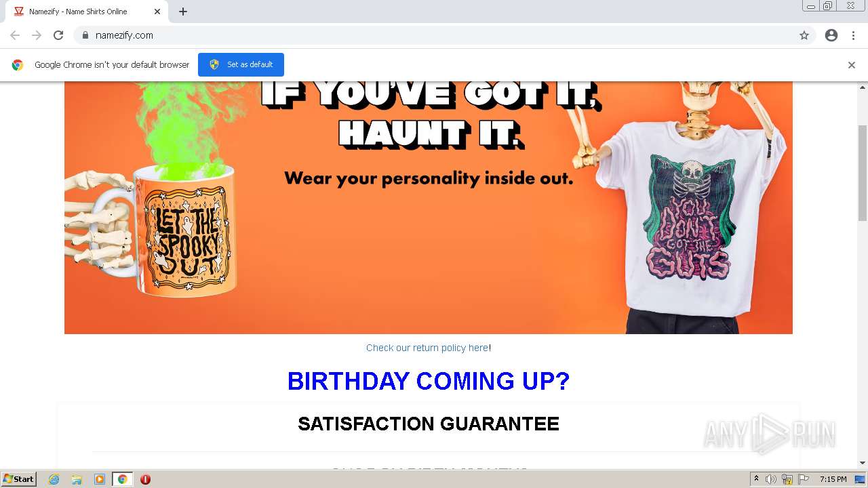The width and height of the screenshot is (868, 488).
Task: View site info via padlock icon
Action: 85,35
